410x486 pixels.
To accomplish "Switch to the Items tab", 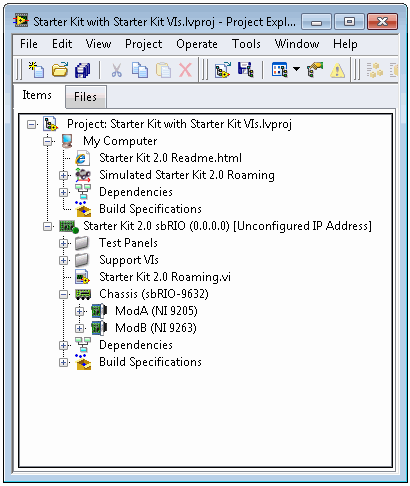I will click(x=37, y=95).
